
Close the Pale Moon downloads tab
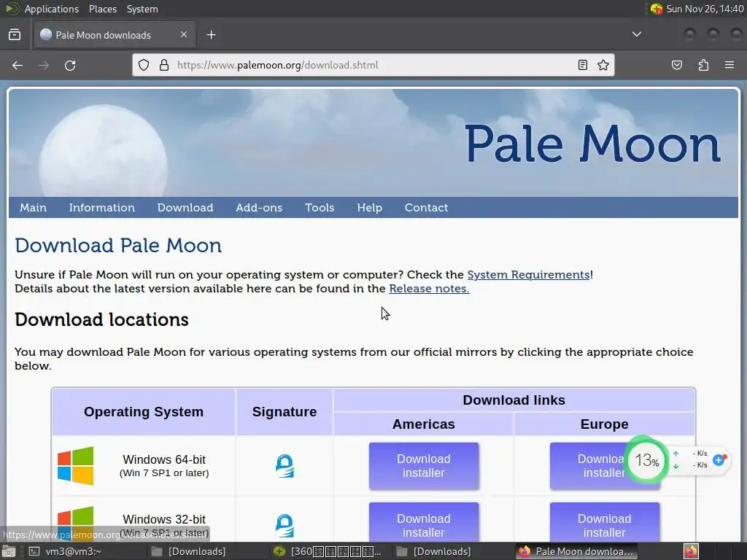(183, 34)
